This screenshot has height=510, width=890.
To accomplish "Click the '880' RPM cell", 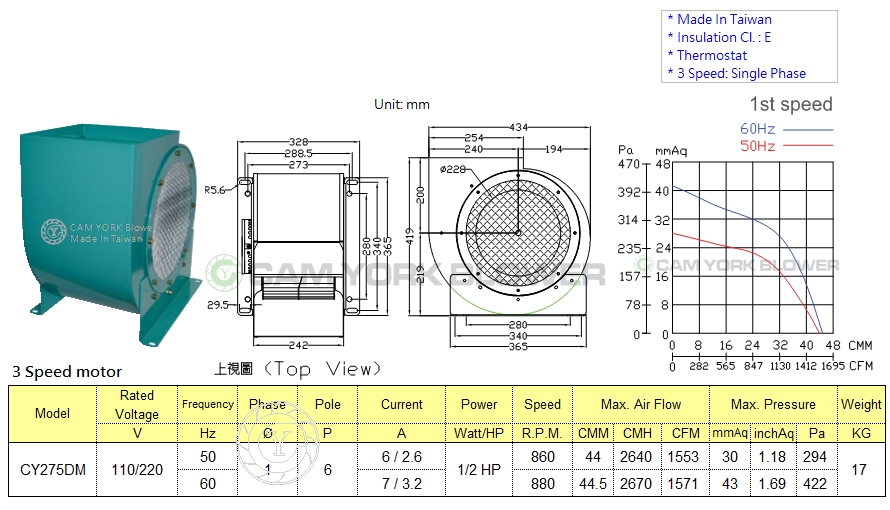I will [x=543, y=484].
